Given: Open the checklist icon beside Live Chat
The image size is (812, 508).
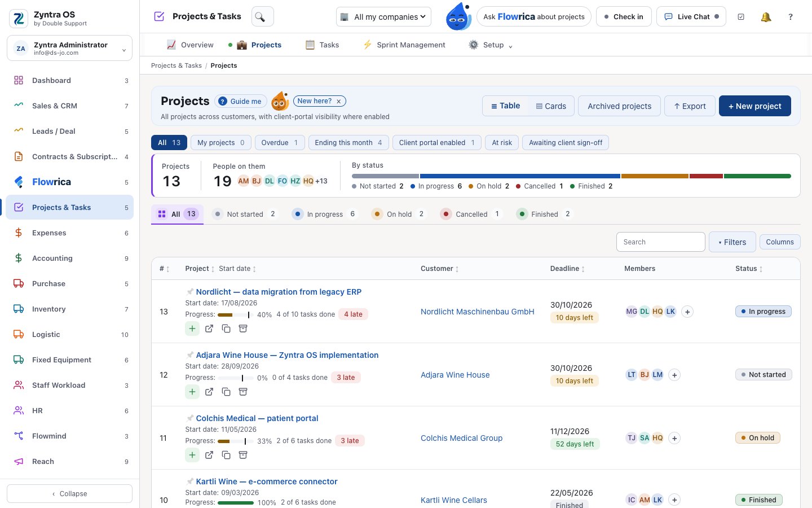Looking at the screenshot, I should 741,17.
